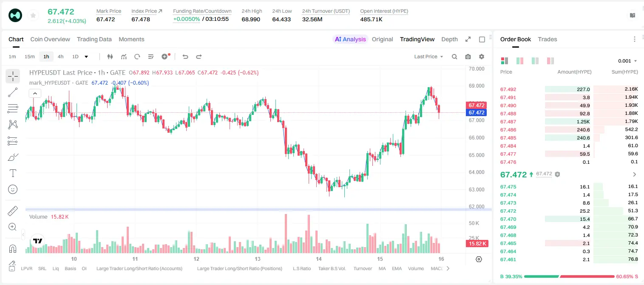Take a chart snapshot with camera icon

(468, 57)
